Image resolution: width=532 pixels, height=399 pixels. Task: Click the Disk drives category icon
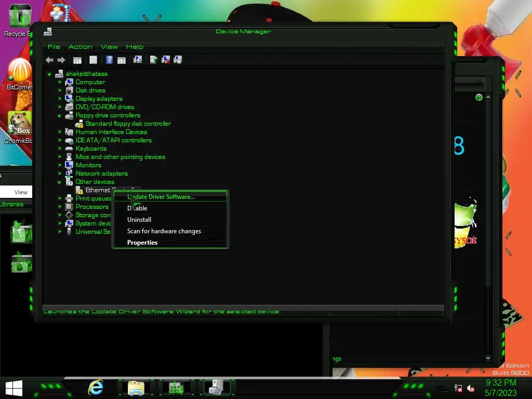coord(69,90)
